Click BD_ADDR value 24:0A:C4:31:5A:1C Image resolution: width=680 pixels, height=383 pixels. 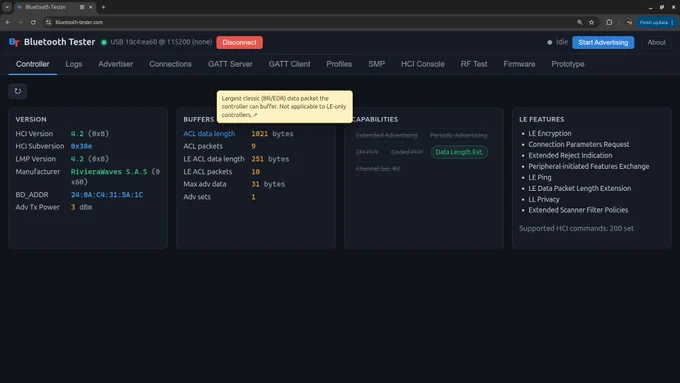[107, 195]
